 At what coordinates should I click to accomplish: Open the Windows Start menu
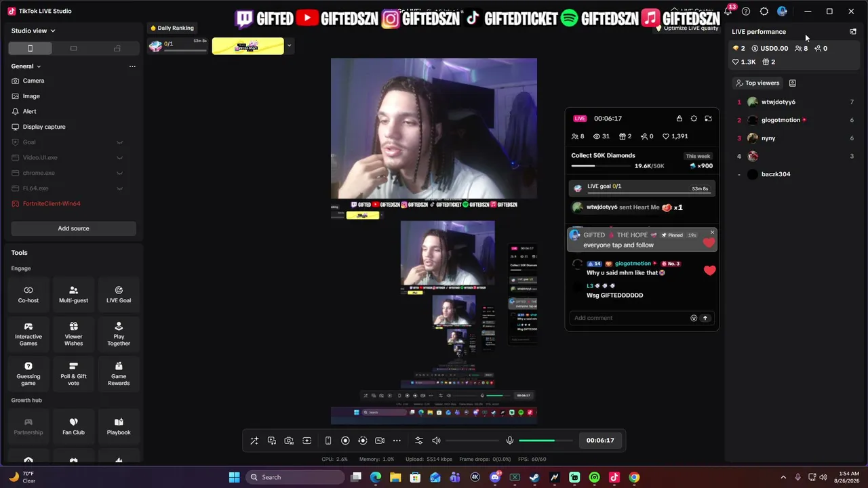[234, 477]
